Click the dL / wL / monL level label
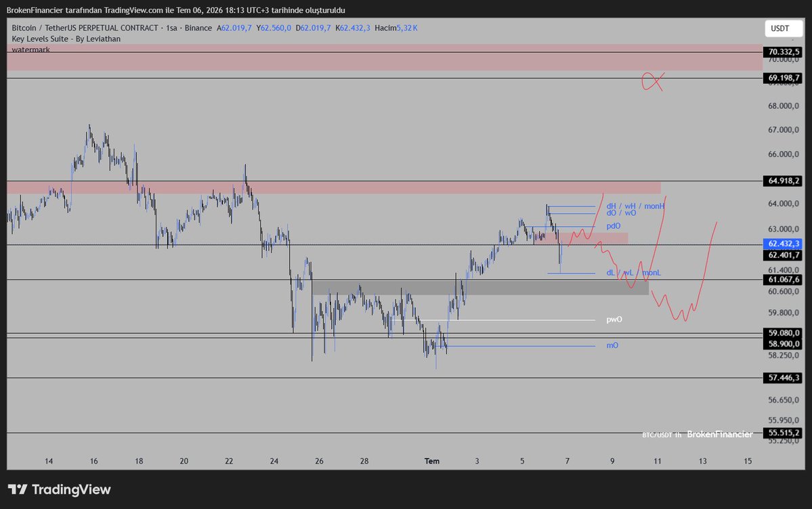This screenshot has width=812, height=509. pyautogui.click(x=634, y=273)
